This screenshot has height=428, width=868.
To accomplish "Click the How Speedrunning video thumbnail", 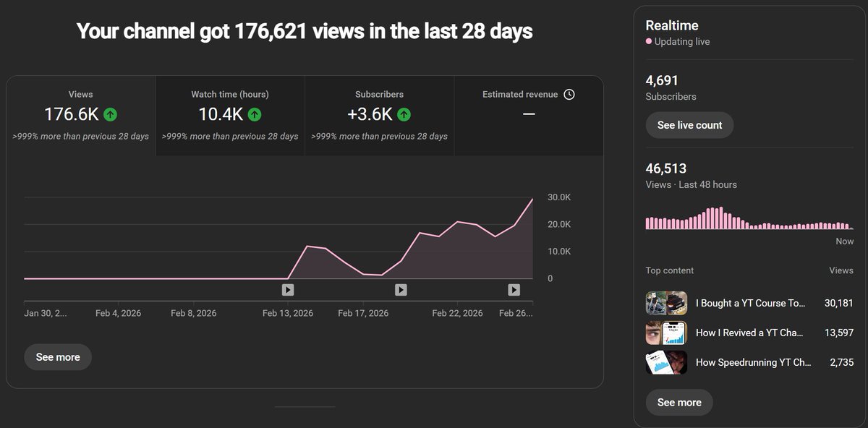I will 666,364.
